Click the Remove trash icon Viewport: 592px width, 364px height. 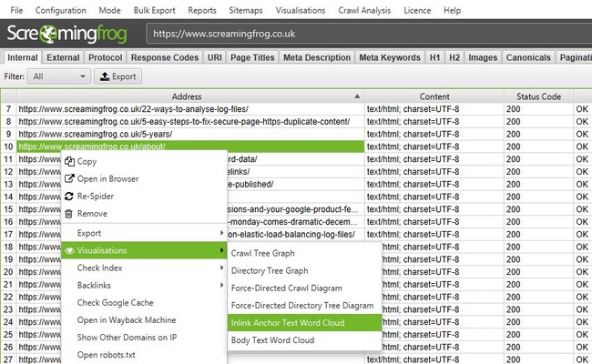68,214
